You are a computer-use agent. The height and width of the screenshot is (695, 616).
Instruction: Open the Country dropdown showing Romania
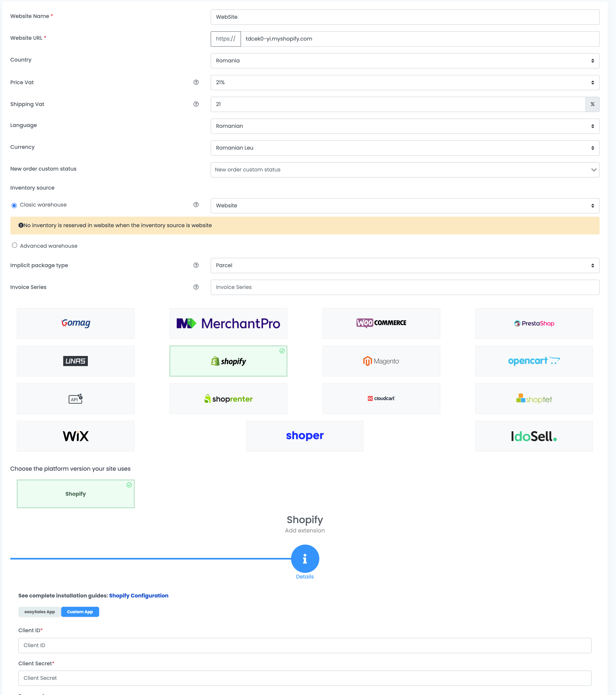(405, 61)
